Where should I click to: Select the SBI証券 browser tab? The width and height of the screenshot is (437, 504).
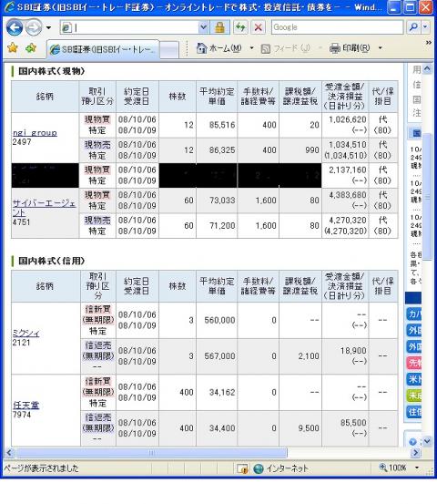(x=103, y=49)
